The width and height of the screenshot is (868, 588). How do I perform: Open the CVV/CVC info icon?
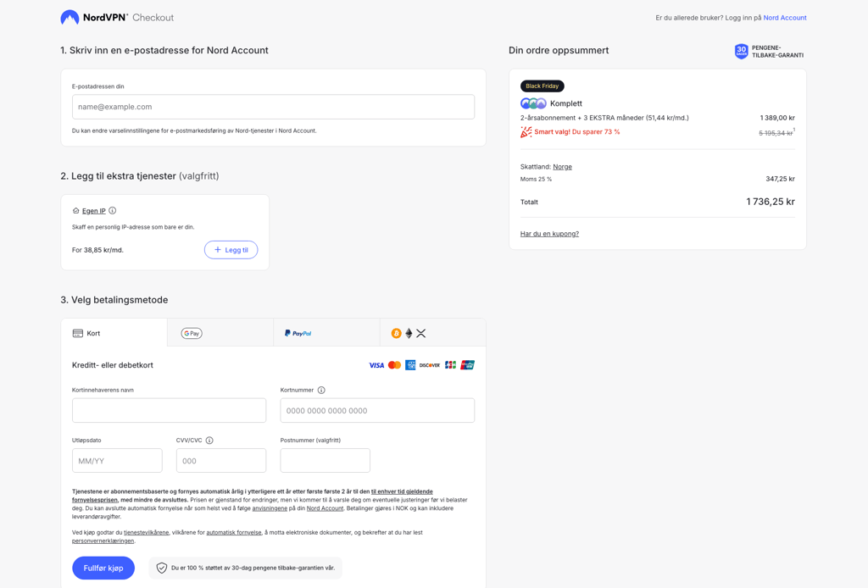[x=209, y=441]
